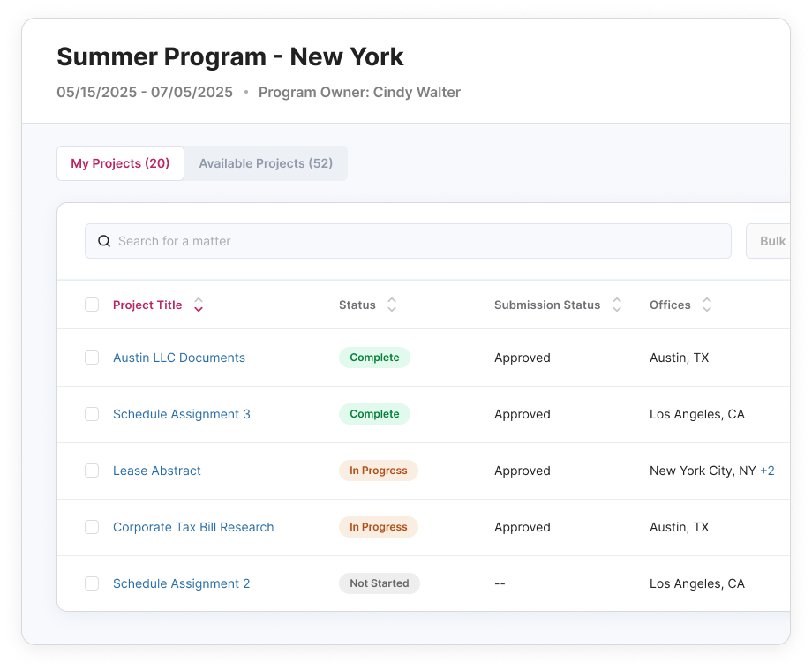Viewport: 812px width, 670px height.
Task: Click inside the matter search field
Action: click(x=406, y=240)
